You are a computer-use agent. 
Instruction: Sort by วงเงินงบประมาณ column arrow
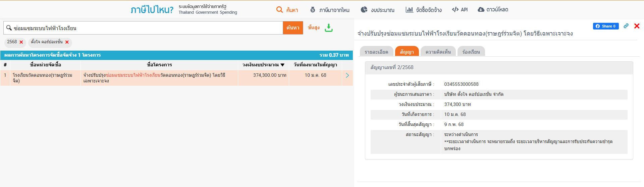282,65
